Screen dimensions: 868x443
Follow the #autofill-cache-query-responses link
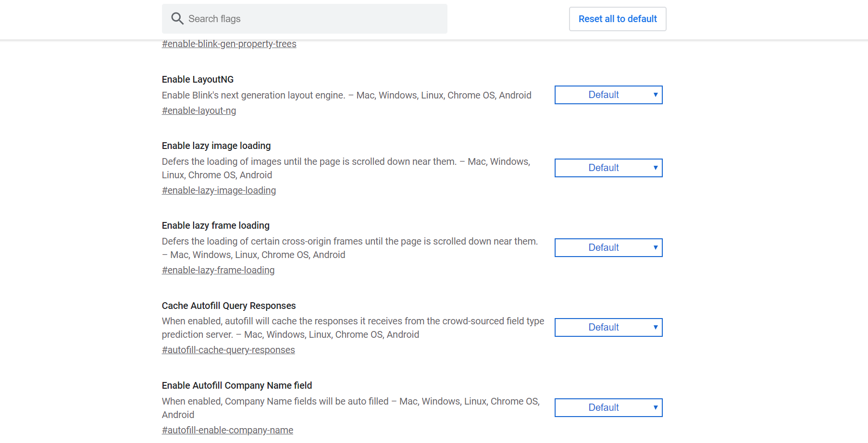click(228, 350)
